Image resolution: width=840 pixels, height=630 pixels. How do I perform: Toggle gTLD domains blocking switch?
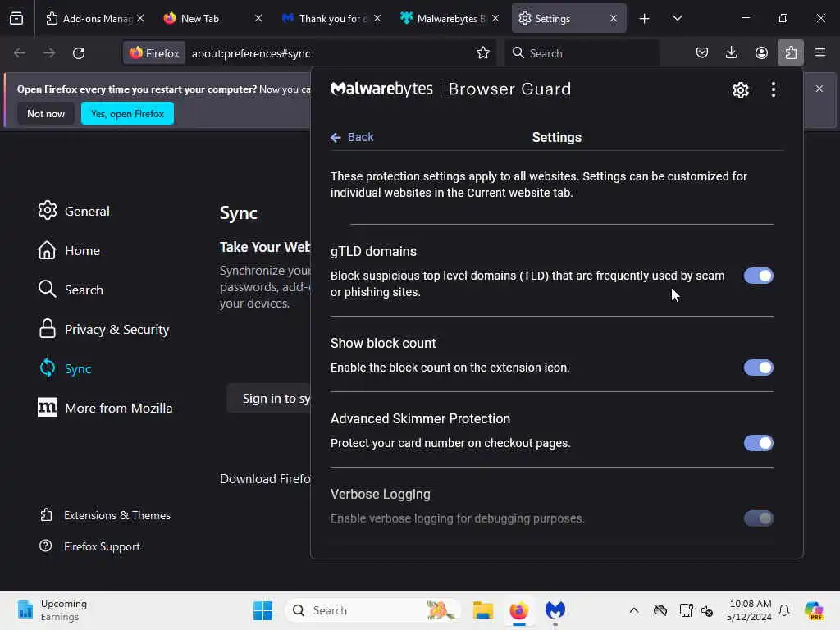point(758,276)
